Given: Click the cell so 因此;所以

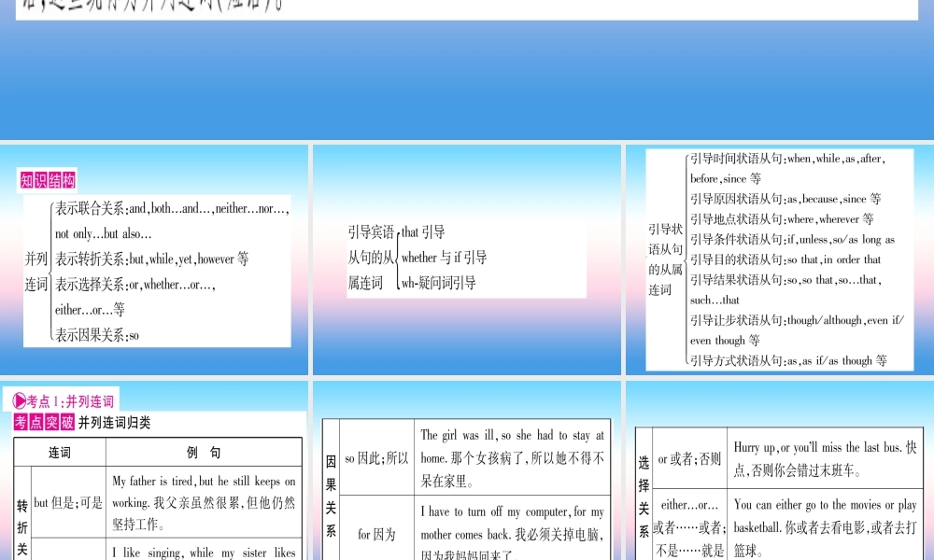Looking at the screenshot, I should point(376,458).
